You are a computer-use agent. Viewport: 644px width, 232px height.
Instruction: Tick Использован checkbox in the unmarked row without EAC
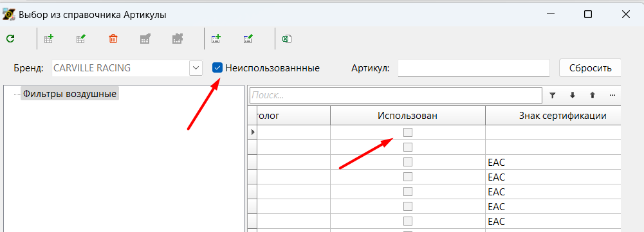pyautogui.click(x=408, y=147)
